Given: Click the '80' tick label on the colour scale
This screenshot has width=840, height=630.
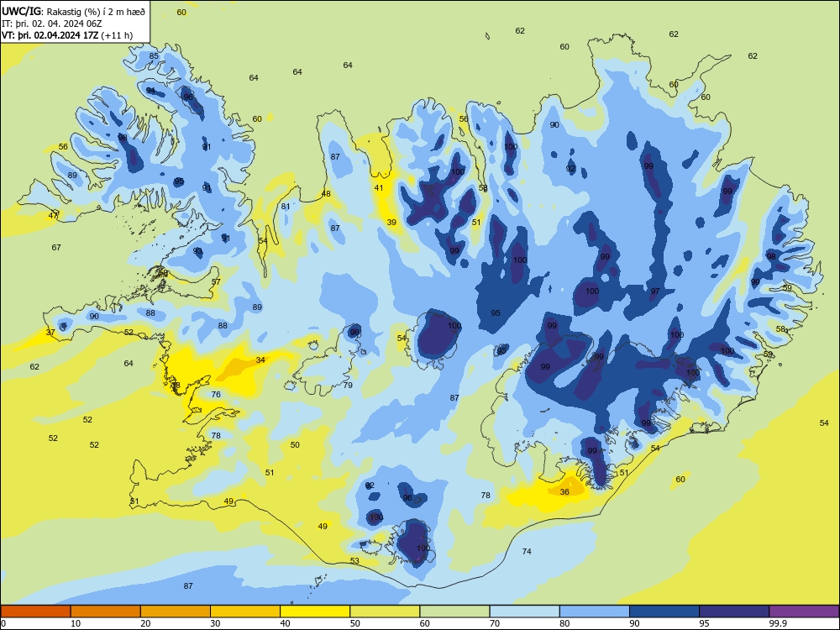Looking at the screenshot, I should coord(564,623).
